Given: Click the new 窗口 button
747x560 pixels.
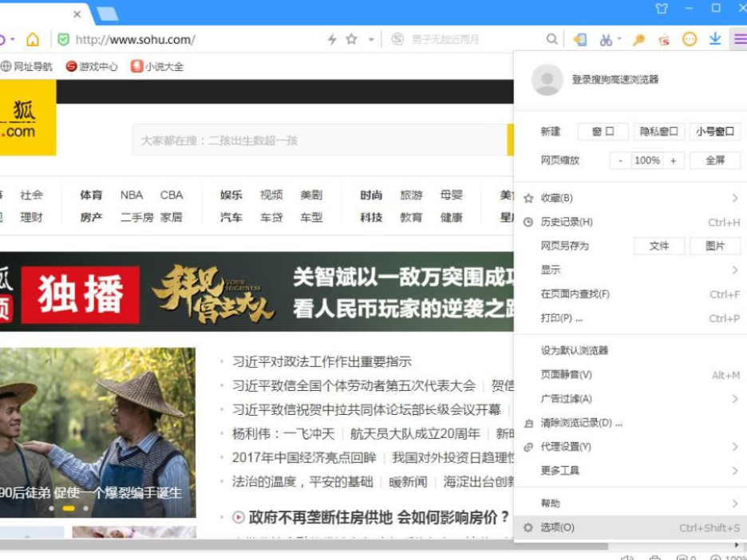Looking at the screenshot, I should coord(603,132).
